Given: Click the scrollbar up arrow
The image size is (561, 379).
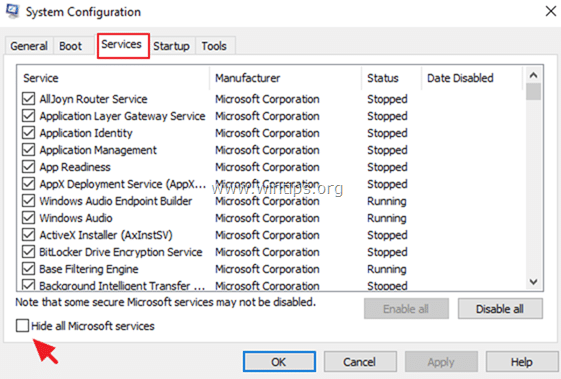Looking at the screenshot, I should pos(533,75).
